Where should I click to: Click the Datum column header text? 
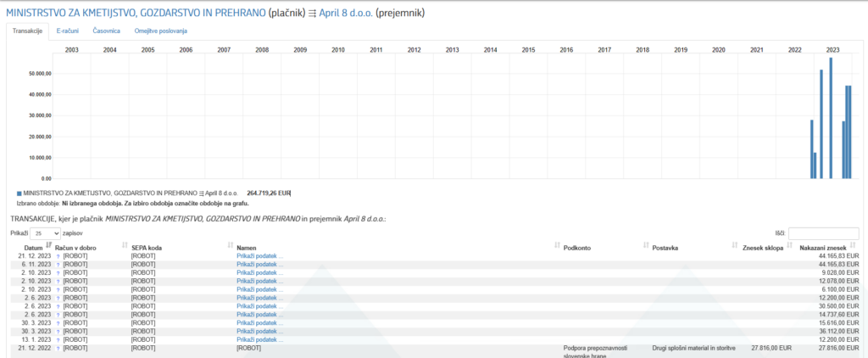[33, 248]
